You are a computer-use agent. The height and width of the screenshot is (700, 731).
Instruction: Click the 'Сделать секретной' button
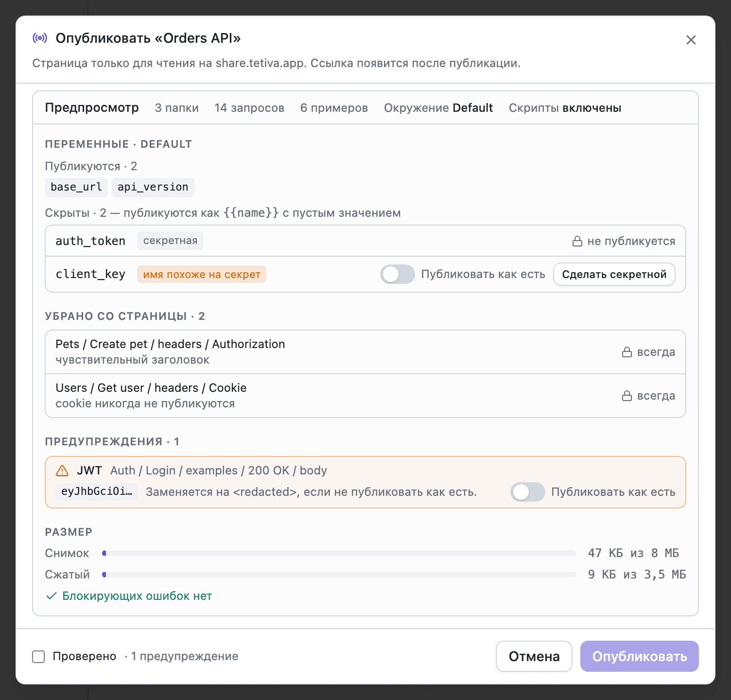coord(614,274)
